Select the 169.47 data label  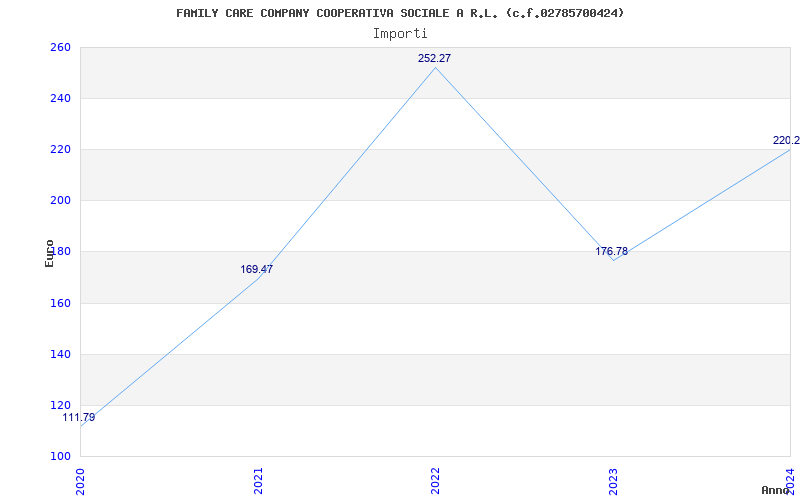[257, 269]
